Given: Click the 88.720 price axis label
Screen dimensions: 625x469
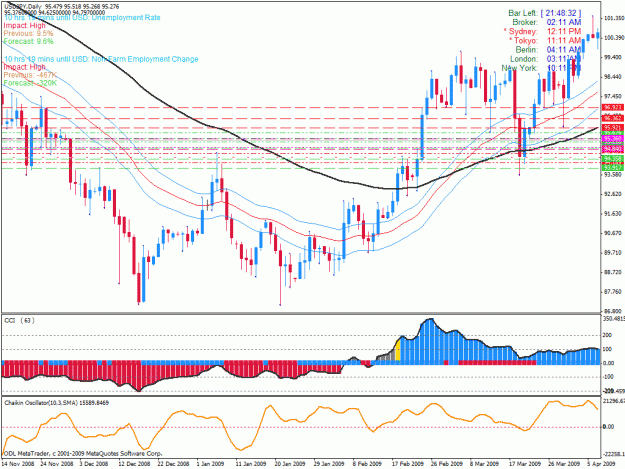Looking at the screenshot, I should click(613, 272).
